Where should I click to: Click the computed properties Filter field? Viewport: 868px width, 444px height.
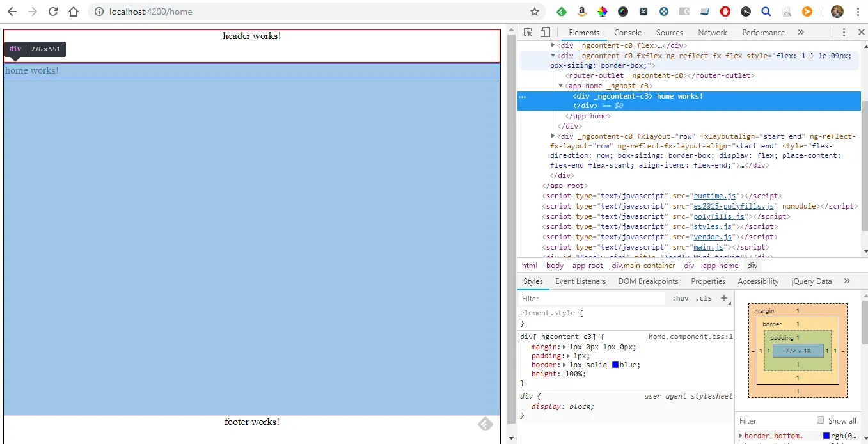coord(774,420)
